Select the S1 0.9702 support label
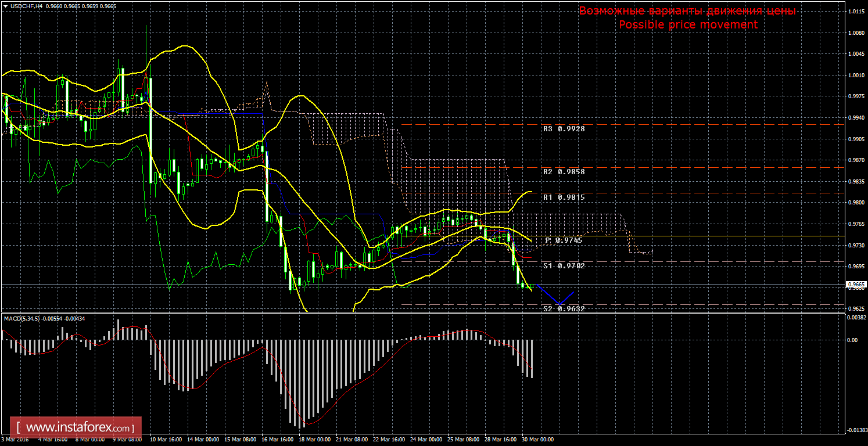Image resolution: width=868 pixels, height=446 pixels. tap(564, 265)
